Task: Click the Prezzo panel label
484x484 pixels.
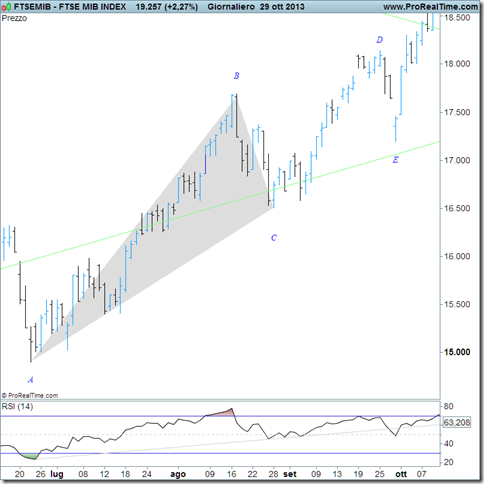Action: tap(14, 18)
